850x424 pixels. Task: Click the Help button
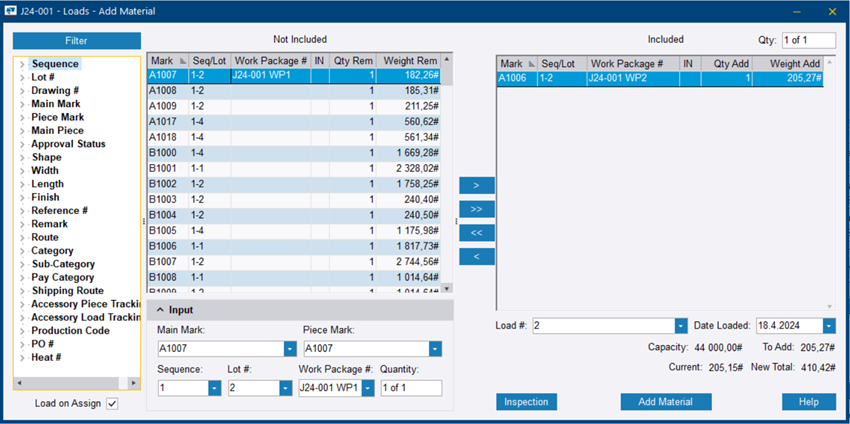click(808, 401)
